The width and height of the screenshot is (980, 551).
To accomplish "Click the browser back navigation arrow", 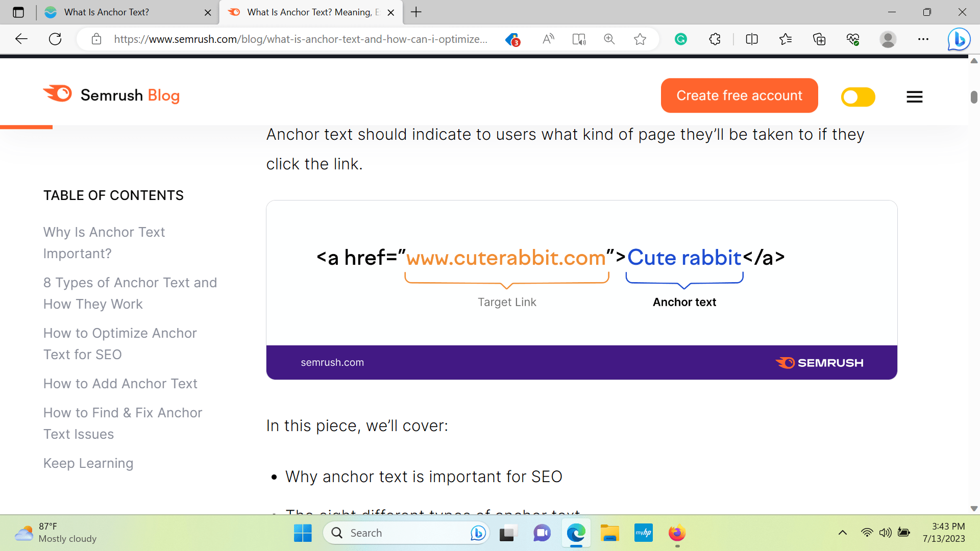I will coord(21,38).
